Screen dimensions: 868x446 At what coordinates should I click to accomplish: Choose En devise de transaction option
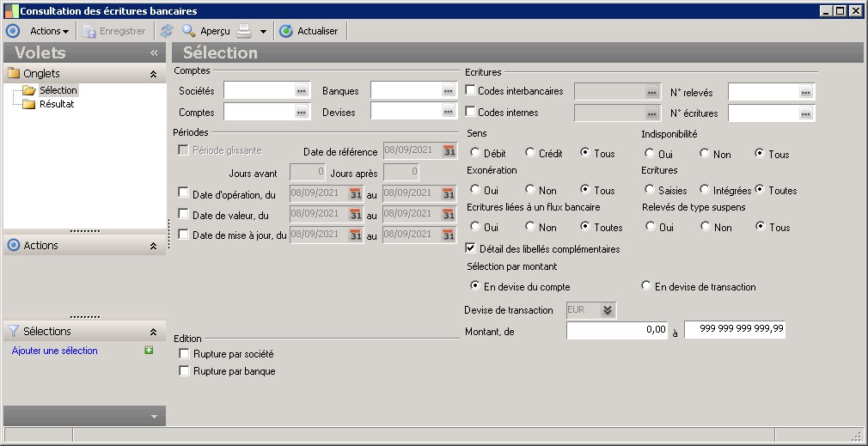coord(645,285)
